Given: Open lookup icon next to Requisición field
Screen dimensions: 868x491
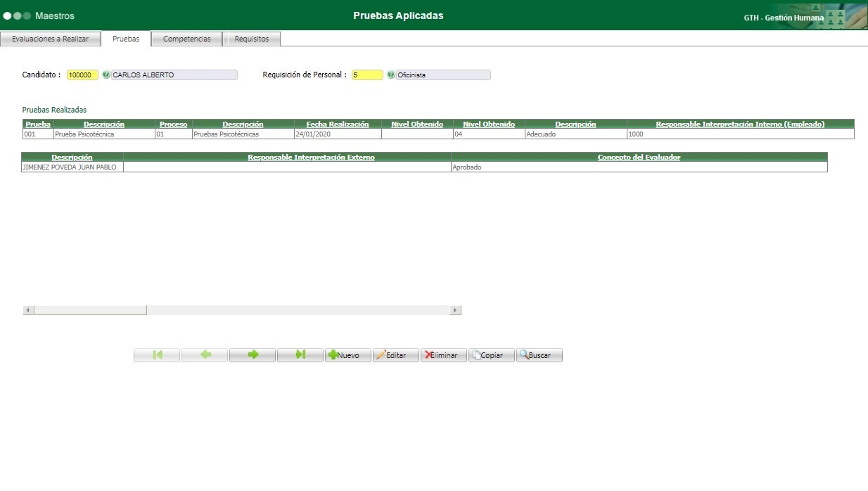Looking at the screenshot, I should [391, 75].
